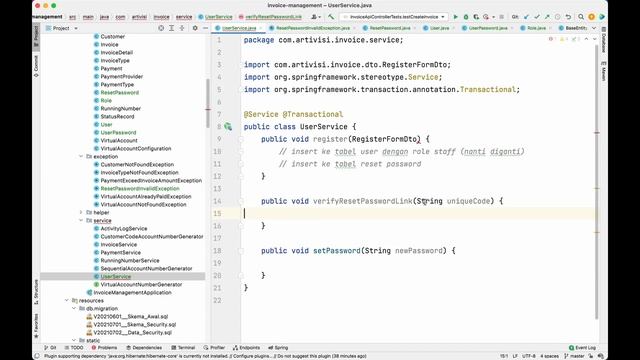Viewport: 640px width, 360px height.
Task: Show hidden editor tabs dropdown chevron
Action: [594, 28]
